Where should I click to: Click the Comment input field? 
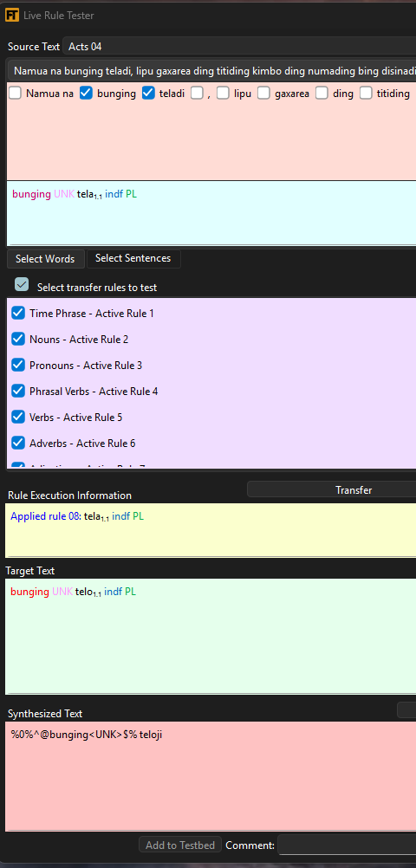point(347,845)
